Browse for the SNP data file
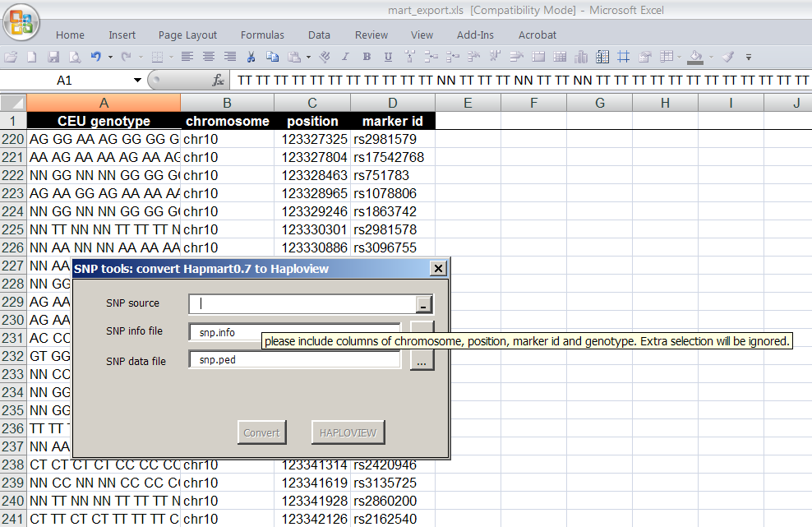This screenshot has height=527, width=812. (422, 361)
